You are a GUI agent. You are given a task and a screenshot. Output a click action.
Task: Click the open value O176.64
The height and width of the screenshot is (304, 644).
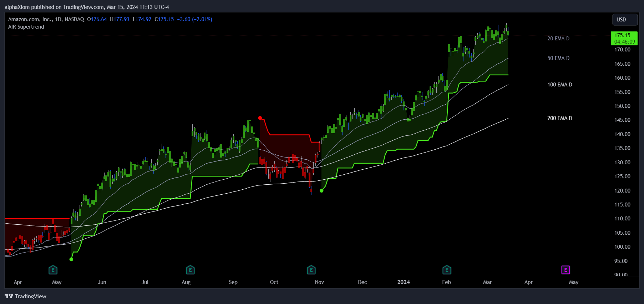pyautogui.click(x=97, y=19)
